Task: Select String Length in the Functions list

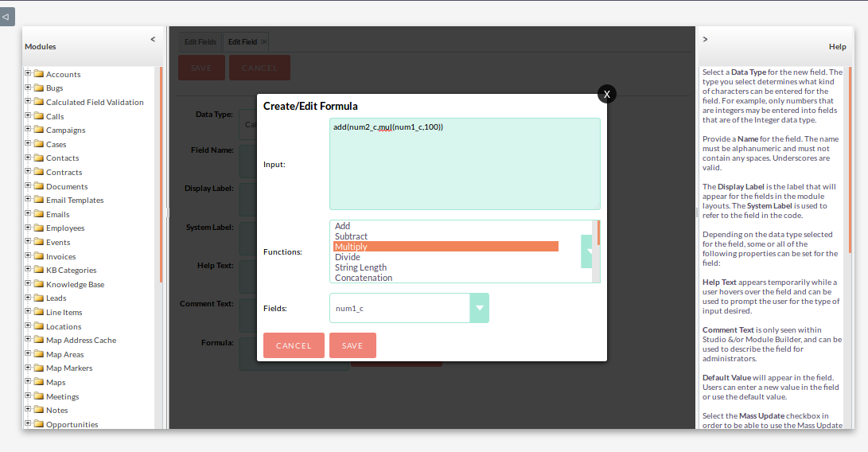Action: (360, 267)
